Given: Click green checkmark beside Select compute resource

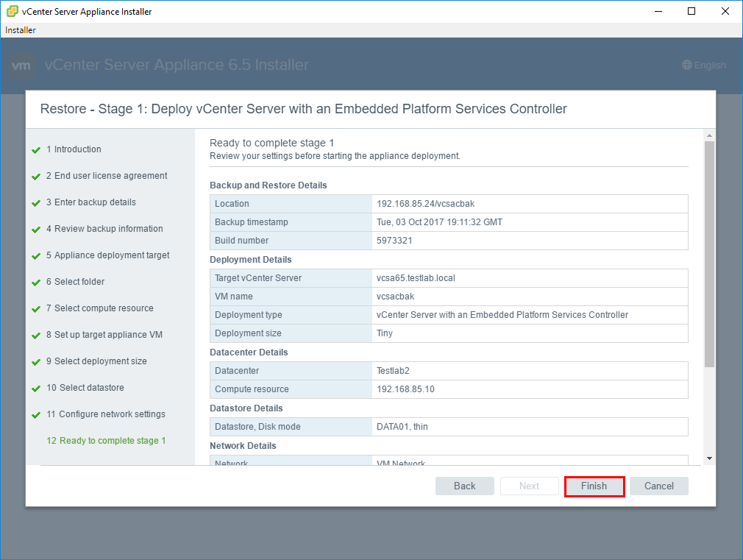Looking at the screenshot, I should point(36,310).
